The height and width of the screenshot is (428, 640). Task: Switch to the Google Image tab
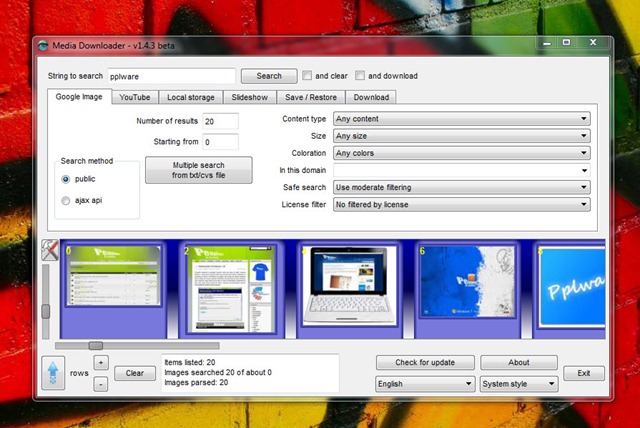(x=79, y=97)
